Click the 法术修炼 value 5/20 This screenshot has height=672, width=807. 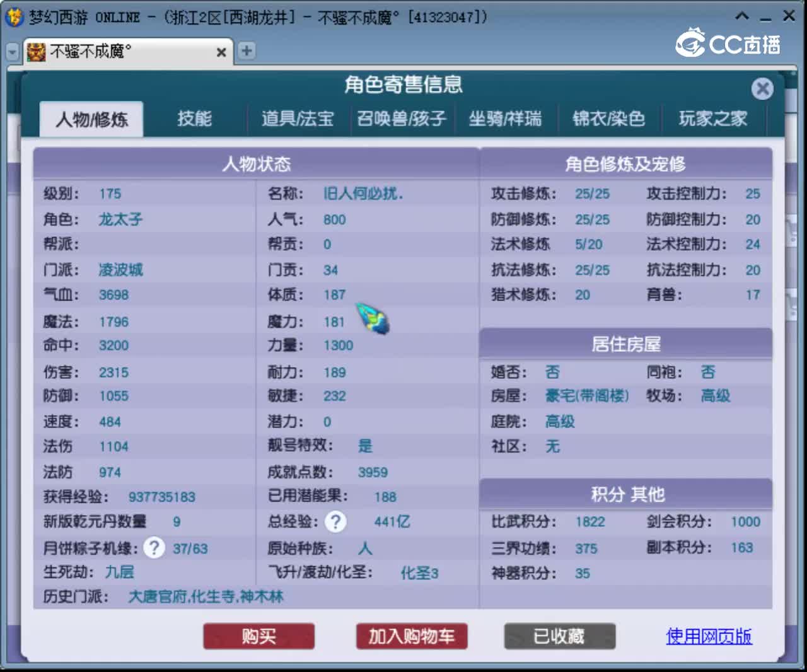tap(588, 245)
